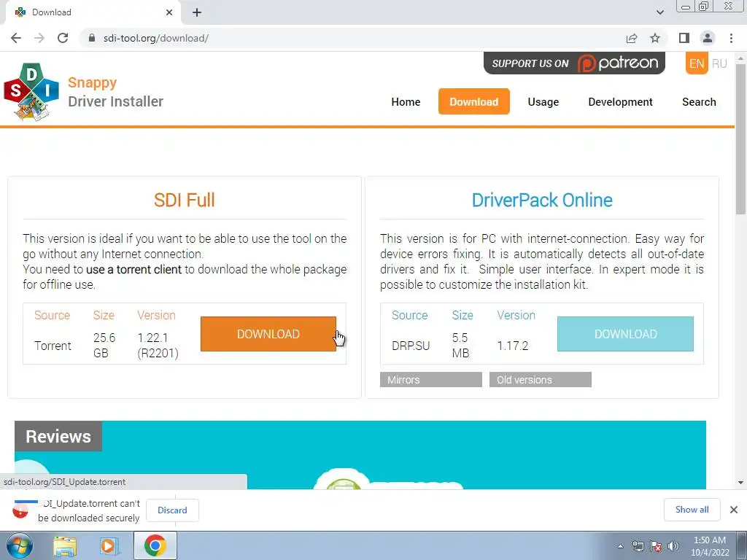Click the DriverPack Online heading

click(x=542, y=200)
